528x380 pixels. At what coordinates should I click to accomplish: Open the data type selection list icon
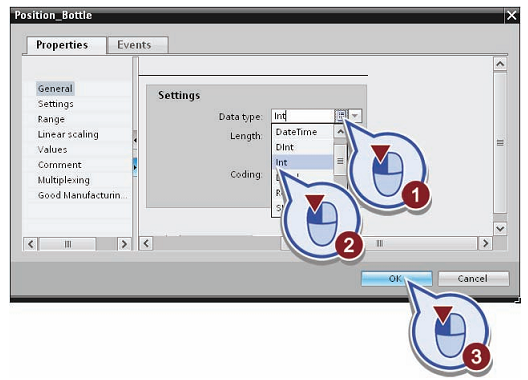(x=341, y=116)
